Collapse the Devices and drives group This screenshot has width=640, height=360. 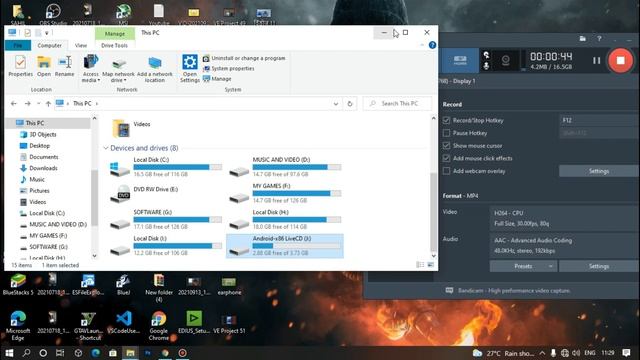[x=106, y=148]
